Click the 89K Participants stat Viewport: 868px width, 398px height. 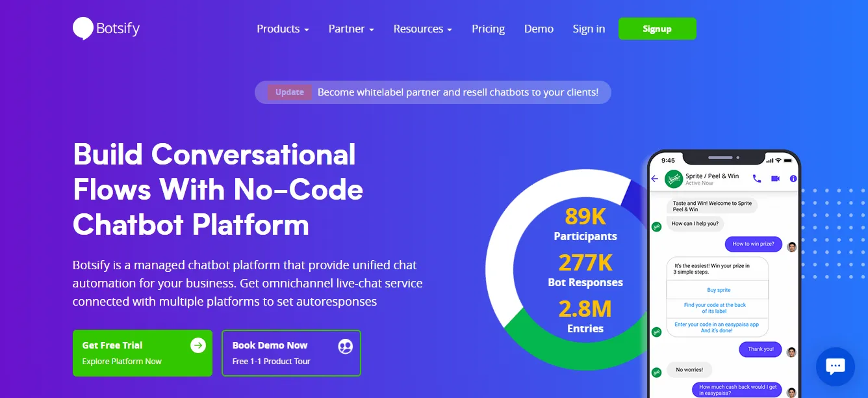(x=585, y=223)
